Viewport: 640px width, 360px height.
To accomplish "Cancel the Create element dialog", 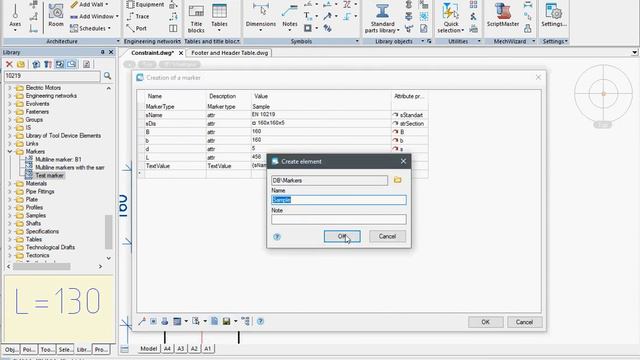I will coord(387,236).
